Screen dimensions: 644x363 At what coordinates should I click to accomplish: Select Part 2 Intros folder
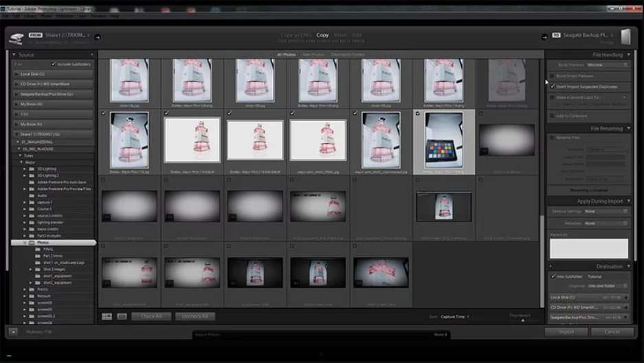click(52, 256)
